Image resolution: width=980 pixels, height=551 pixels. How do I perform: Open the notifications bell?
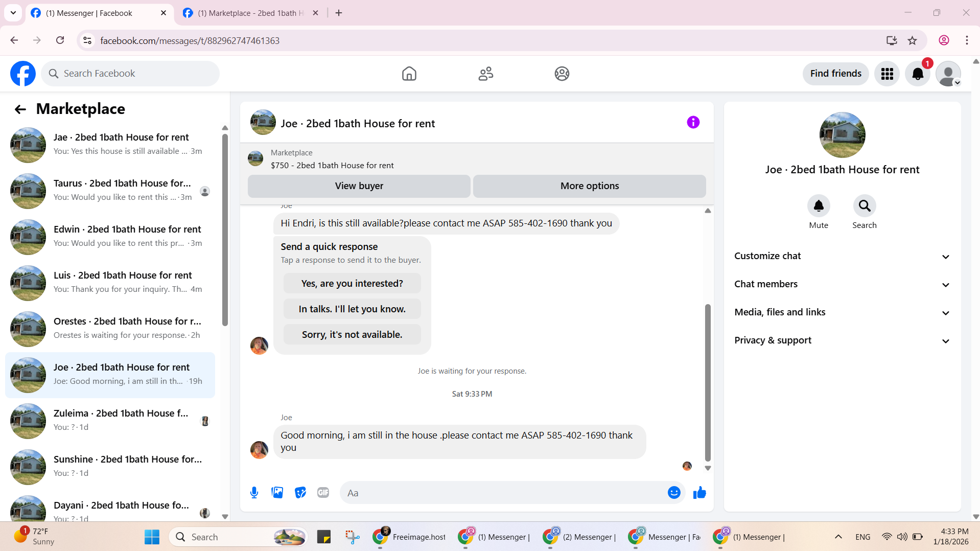(x=918, y=74)
